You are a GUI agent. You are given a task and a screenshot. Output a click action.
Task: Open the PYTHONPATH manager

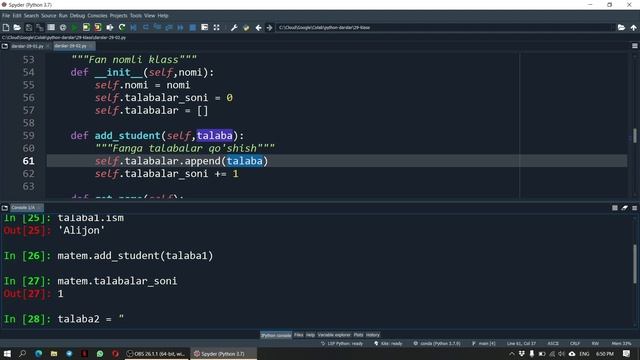[246, 27]
